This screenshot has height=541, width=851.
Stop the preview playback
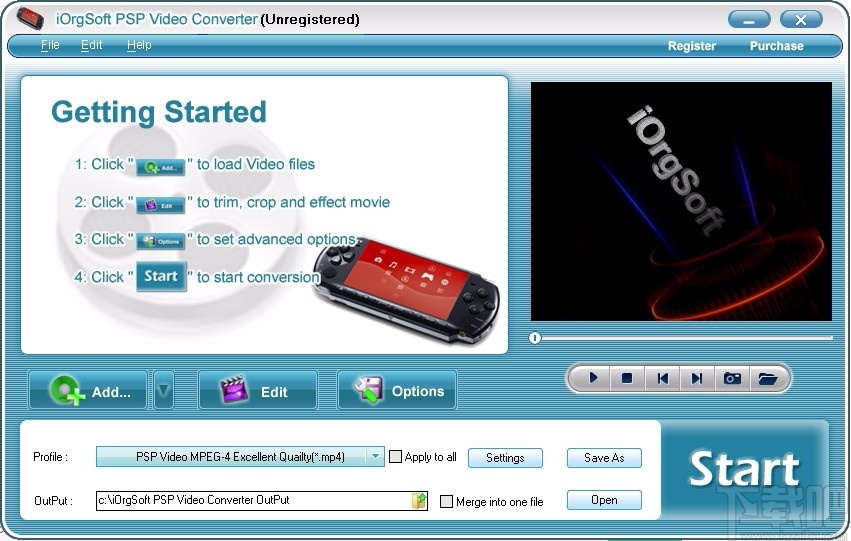pos(627,378)
